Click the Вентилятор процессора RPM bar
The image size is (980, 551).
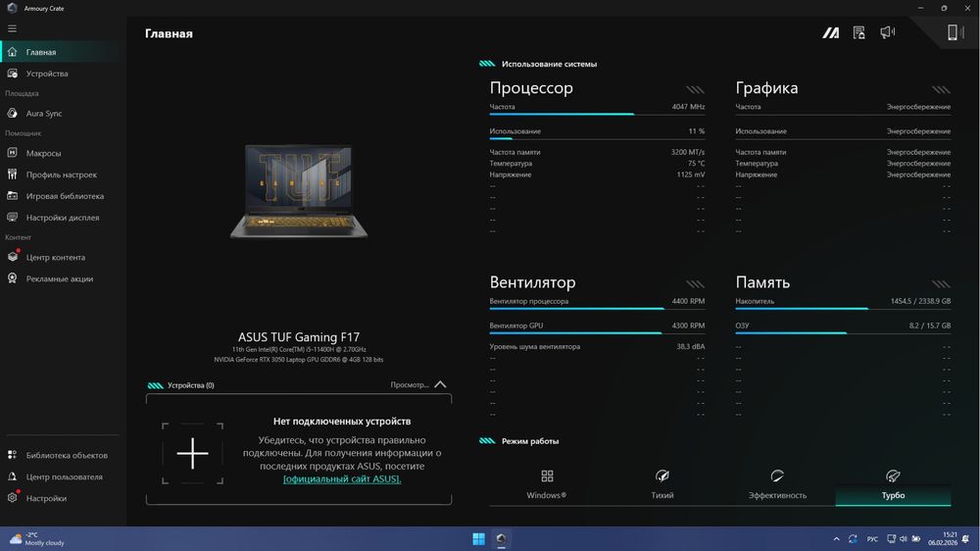click(x=597, y=308)
